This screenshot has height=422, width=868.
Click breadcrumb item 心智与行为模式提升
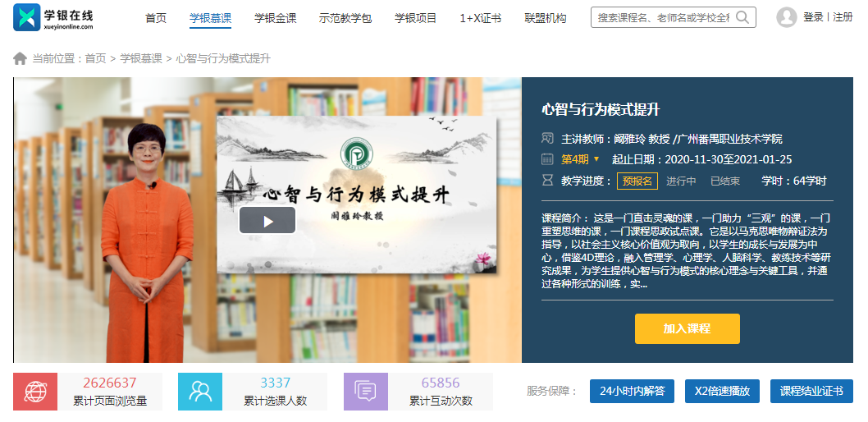click(223, 59)
